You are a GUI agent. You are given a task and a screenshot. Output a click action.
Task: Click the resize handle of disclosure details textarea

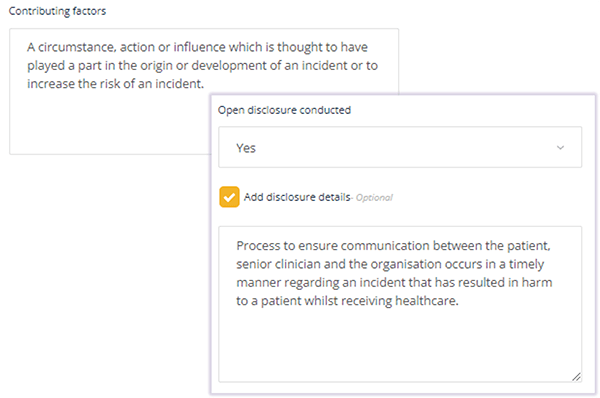tap(576, 377)
